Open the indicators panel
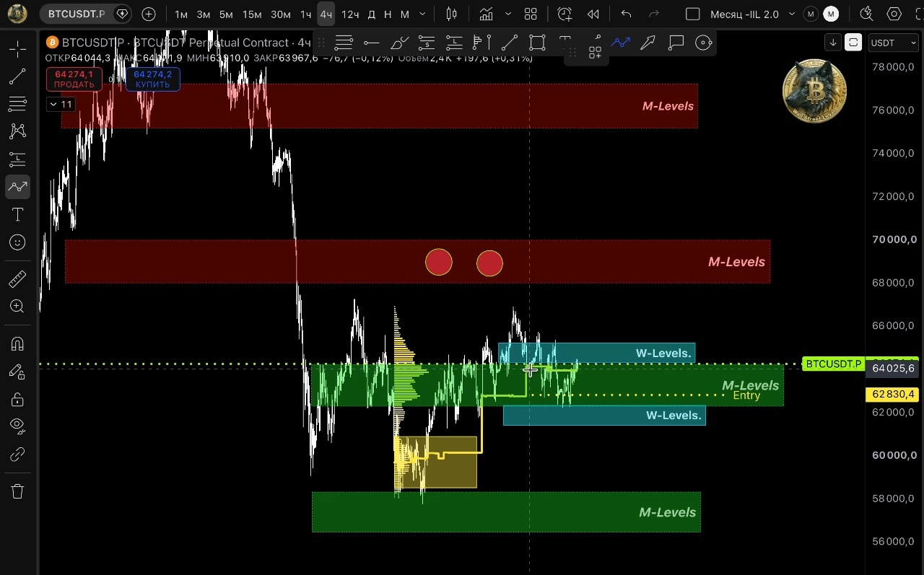 pyautogui.click(x=487, y=14)
